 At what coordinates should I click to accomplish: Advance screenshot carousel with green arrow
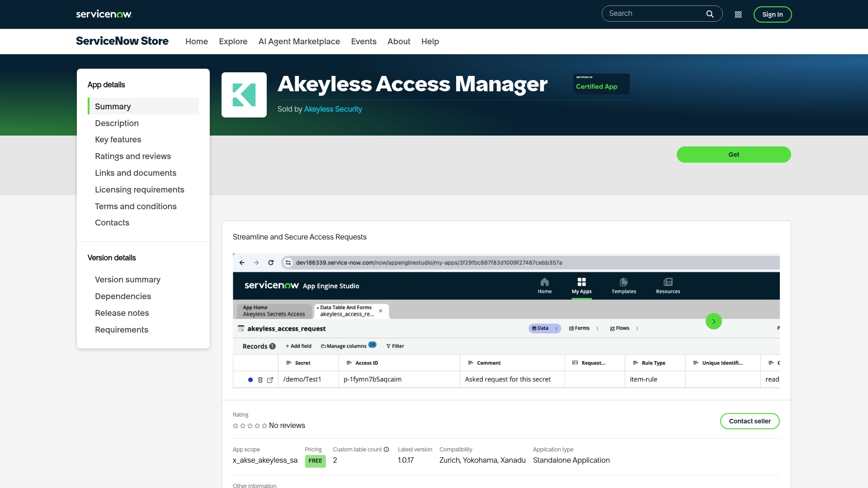click(714, 321)
